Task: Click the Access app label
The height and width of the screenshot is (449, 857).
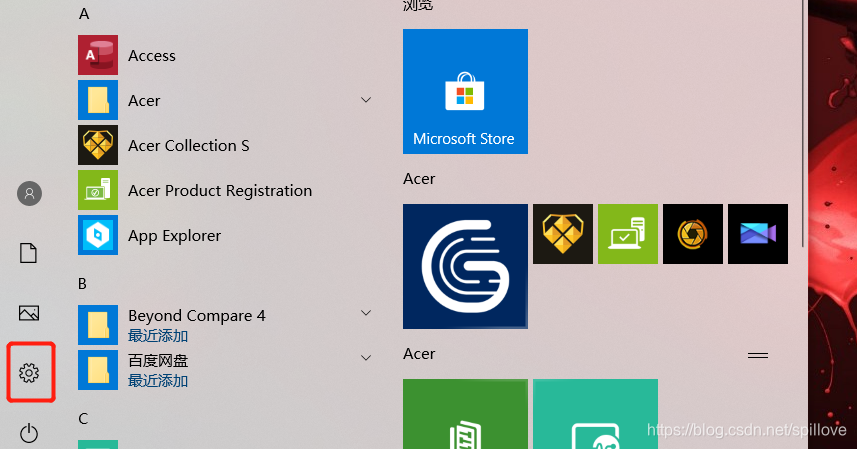Action: (x=152, y=56)
